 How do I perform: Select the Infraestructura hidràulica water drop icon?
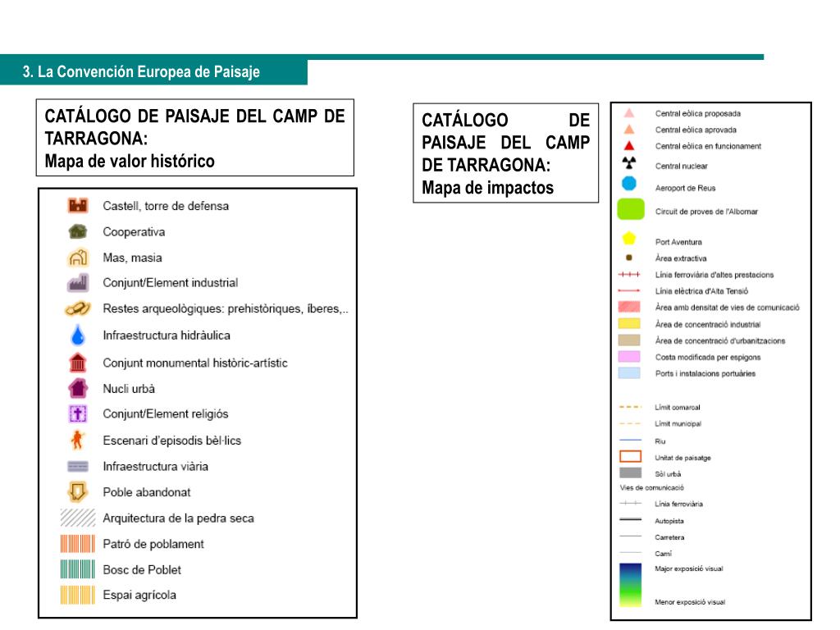click(x=78, y=335)
